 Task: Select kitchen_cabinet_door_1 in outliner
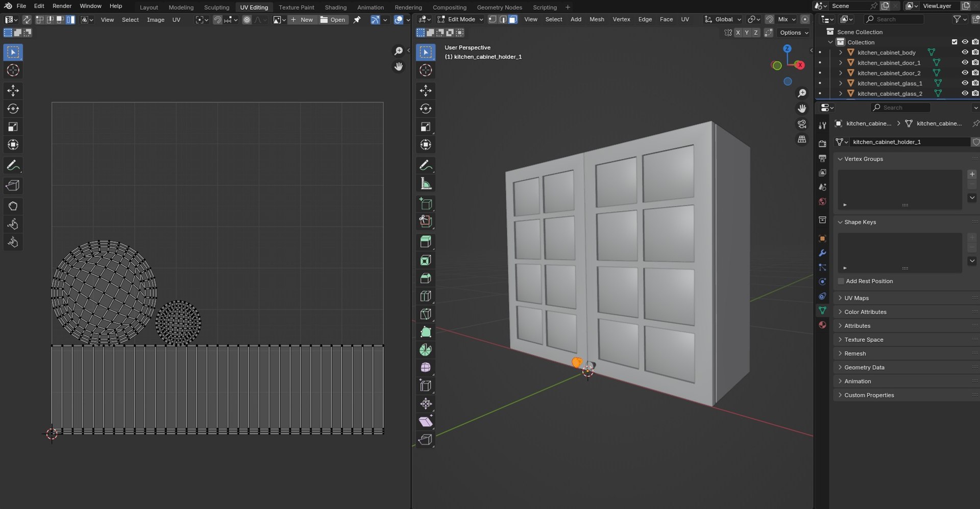click(x=889, y=63)
